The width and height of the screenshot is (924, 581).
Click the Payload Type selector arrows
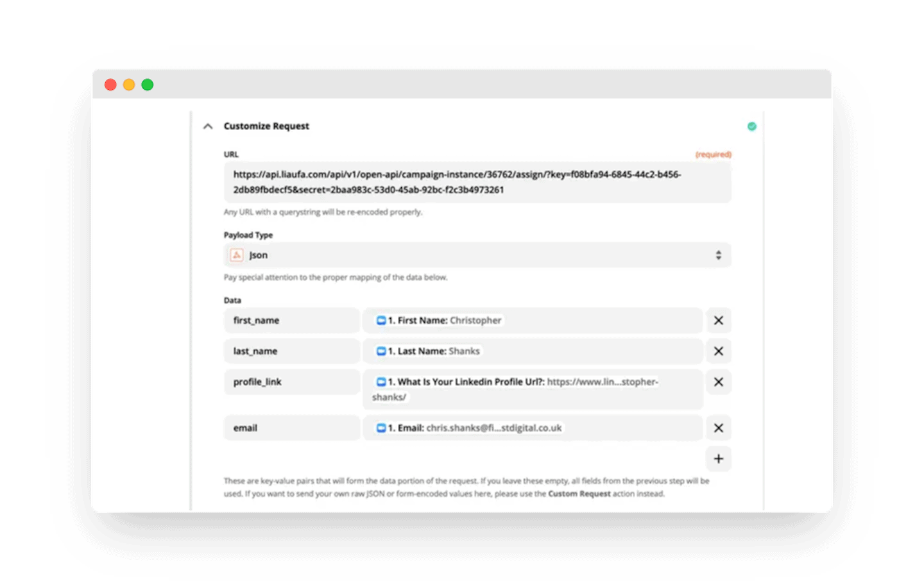[x=719, y=255]
